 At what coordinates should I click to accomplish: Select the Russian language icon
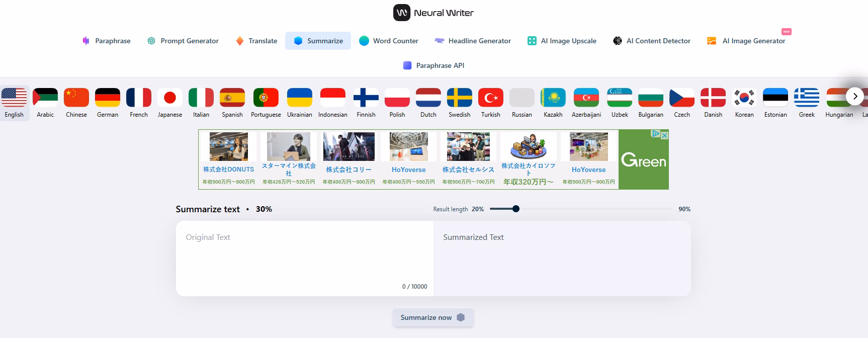click(x=522, y=98)
